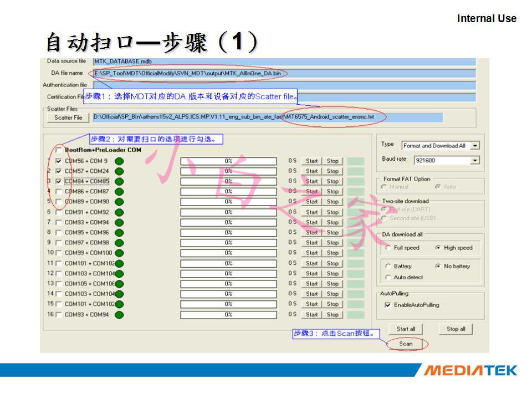Tick the COM95 + COM96 port checkbox
The width and height of the screenshot is (532, 399).
point(59,232)
